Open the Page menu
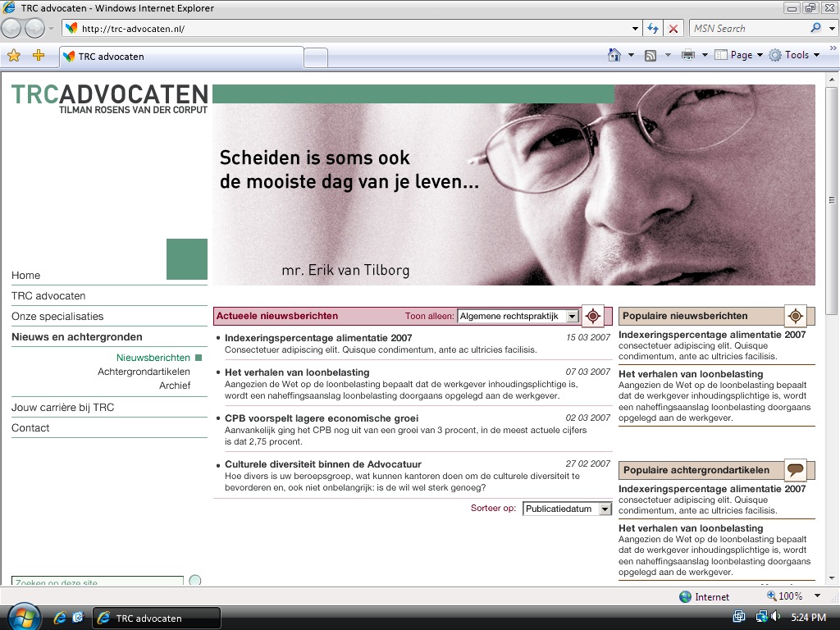 point(739,55)
